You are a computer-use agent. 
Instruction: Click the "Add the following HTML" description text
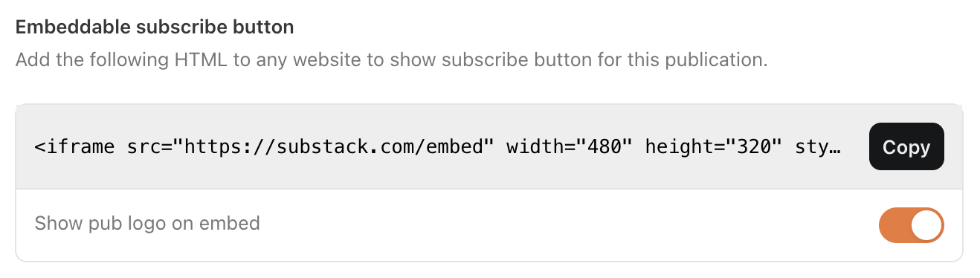(123, 59)
